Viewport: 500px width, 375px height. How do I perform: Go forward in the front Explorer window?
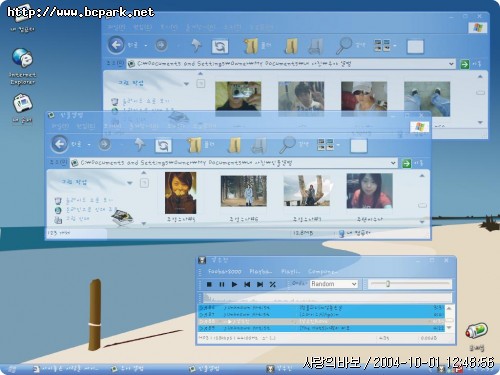coord(104,144)
